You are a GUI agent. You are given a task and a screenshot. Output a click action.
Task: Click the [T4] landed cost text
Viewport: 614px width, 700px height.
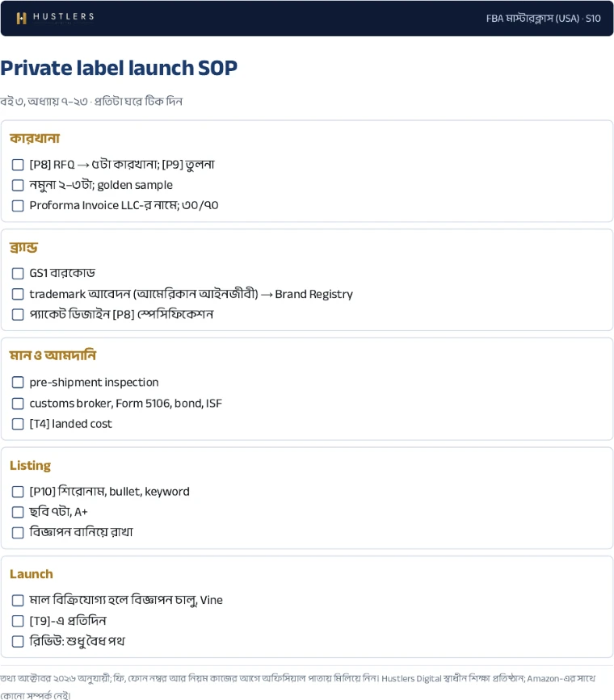coord(70,424)
